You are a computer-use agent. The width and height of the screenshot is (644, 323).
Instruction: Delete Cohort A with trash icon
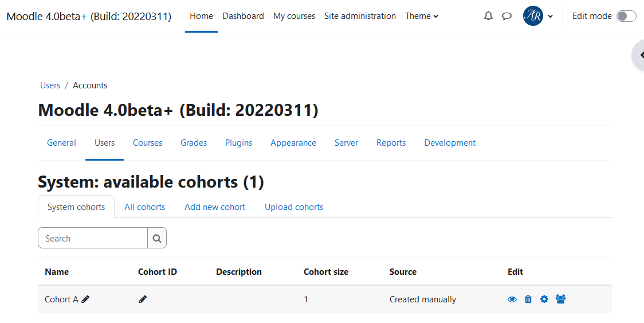point(528,299)
